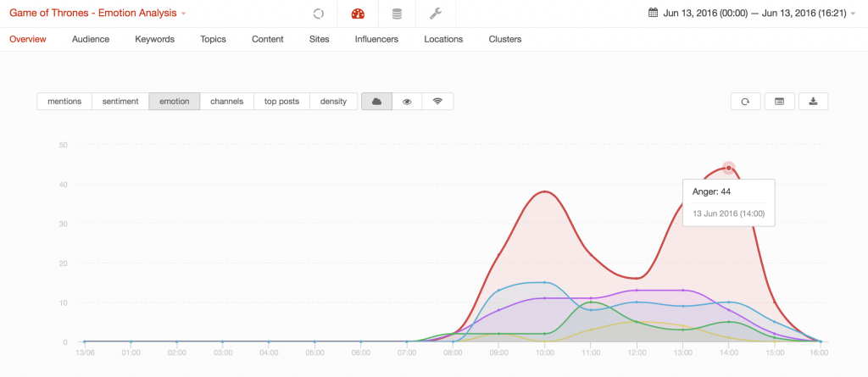Click the refresh chart icon
This screenshot has width=868, height=377.
pos(745,101)
